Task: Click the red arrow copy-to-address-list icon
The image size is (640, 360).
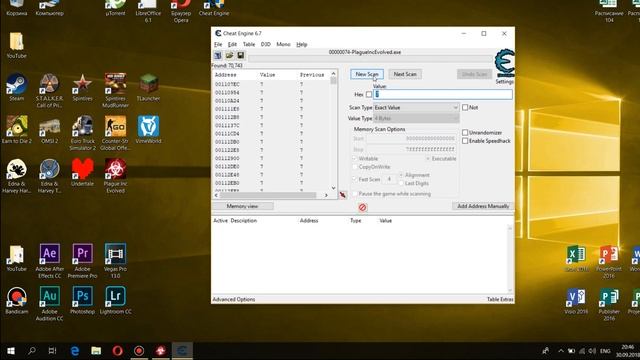Action: 342,195
